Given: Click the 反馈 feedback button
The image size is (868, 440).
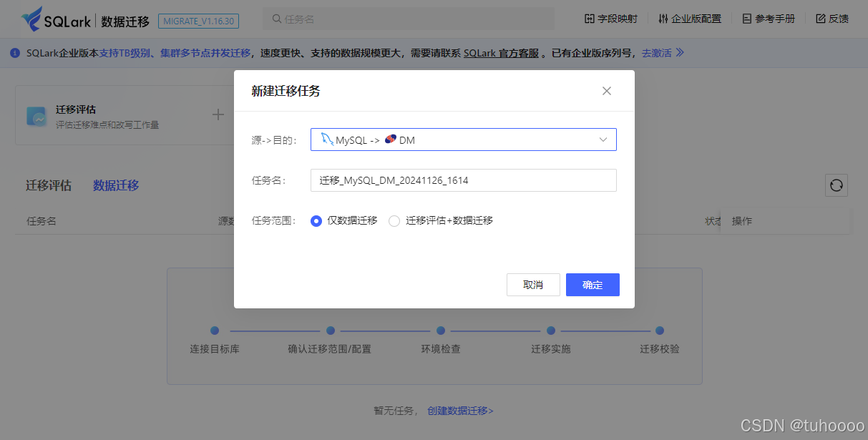Looking at the screenshot, I should [x=832, y=19].
